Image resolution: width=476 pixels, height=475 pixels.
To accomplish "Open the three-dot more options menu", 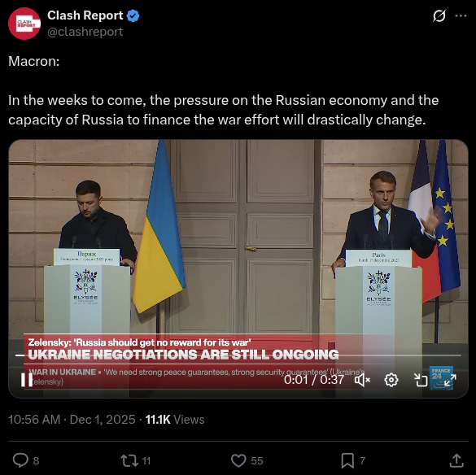I will (x=461, y=15).
